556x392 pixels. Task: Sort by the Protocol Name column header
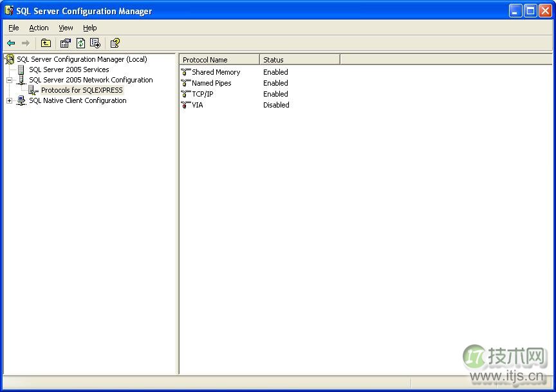coord(219,60)
